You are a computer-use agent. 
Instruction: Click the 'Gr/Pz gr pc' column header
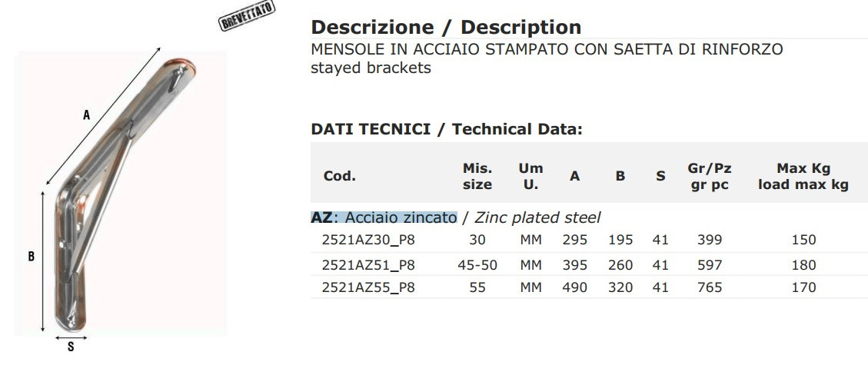tap(709, 177)
